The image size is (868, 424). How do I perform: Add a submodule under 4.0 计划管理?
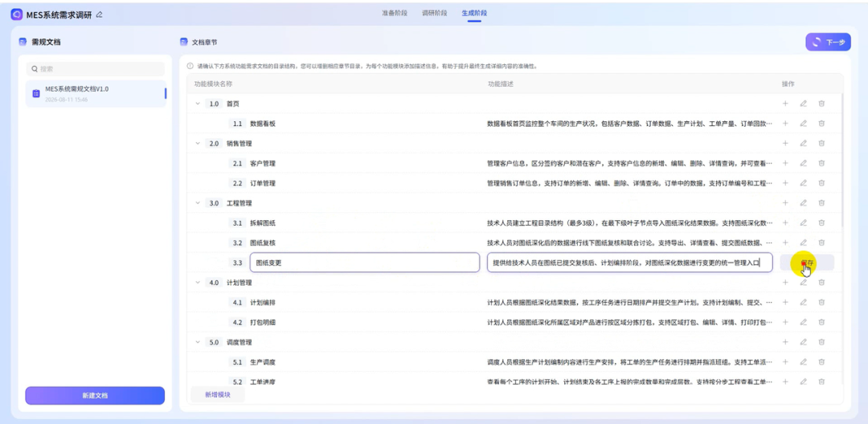[785, 283]
